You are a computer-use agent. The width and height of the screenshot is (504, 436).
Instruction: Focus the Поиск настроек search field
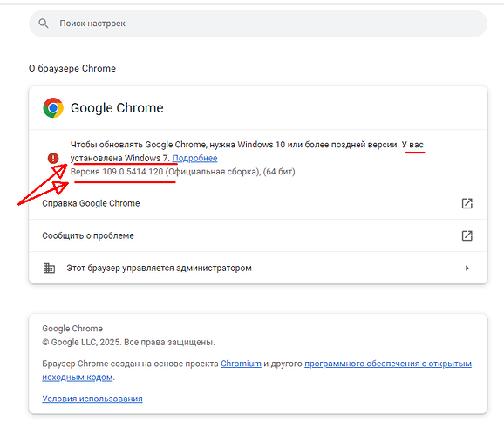[x=258, y=24]
